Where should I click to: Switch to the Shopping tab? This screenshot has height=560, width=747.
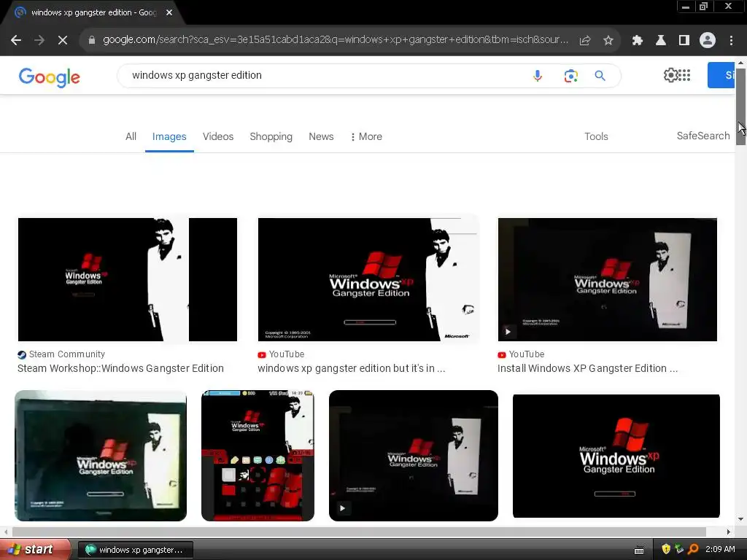pyautogui.click(x=271, y=136)
